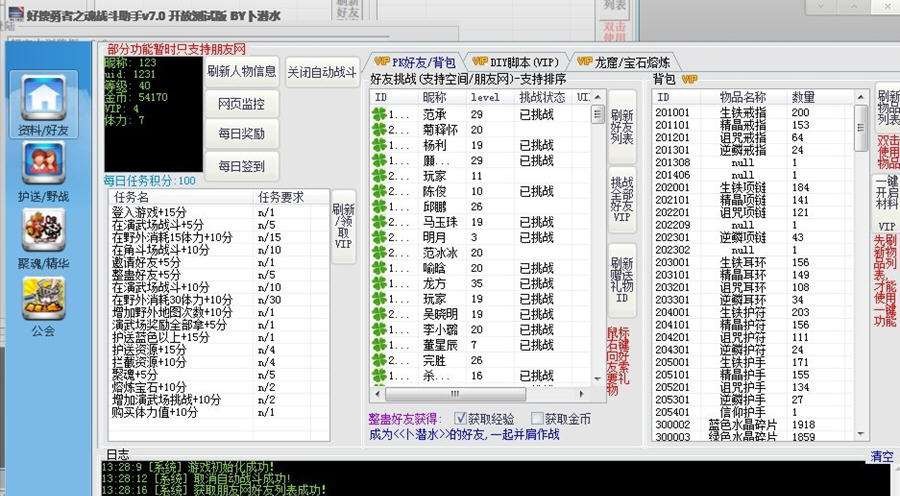900x496 pixels.
Task: Click the 刷新赠送礼物ID button
Action: click(622, 281)
